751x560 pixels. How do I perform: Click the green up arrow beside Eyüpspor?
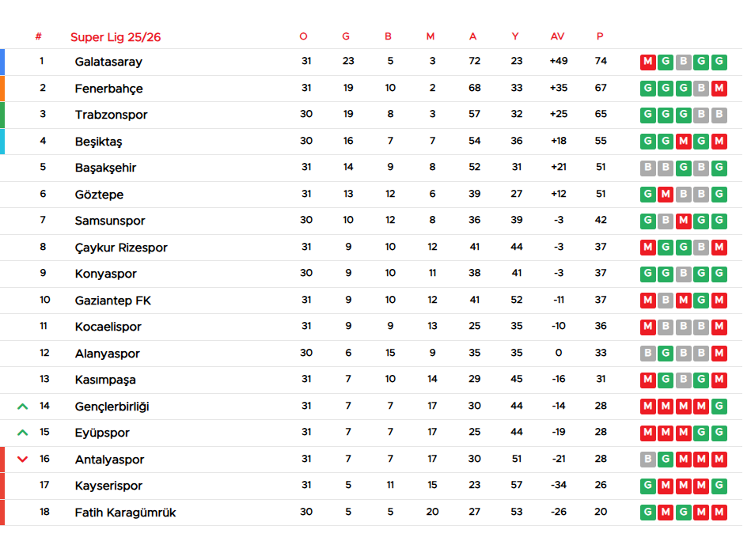point(22,433)
